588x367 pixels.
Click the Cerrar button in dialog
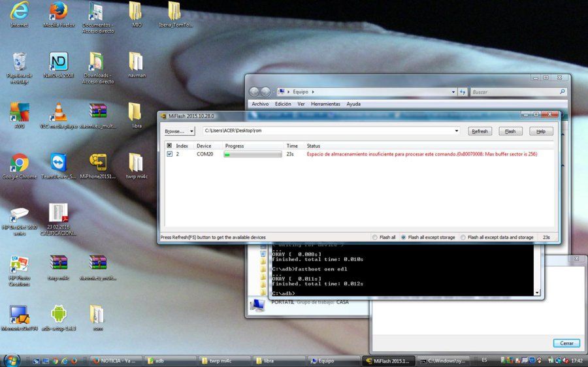coord(566,343)
